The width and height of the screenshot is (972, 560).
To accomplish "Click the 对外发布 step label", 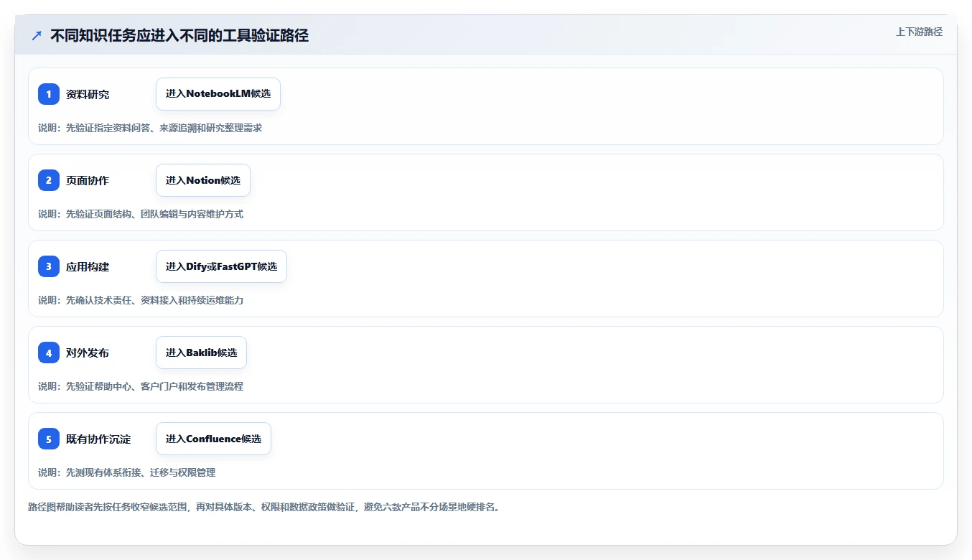I will [x=88, y=353].
